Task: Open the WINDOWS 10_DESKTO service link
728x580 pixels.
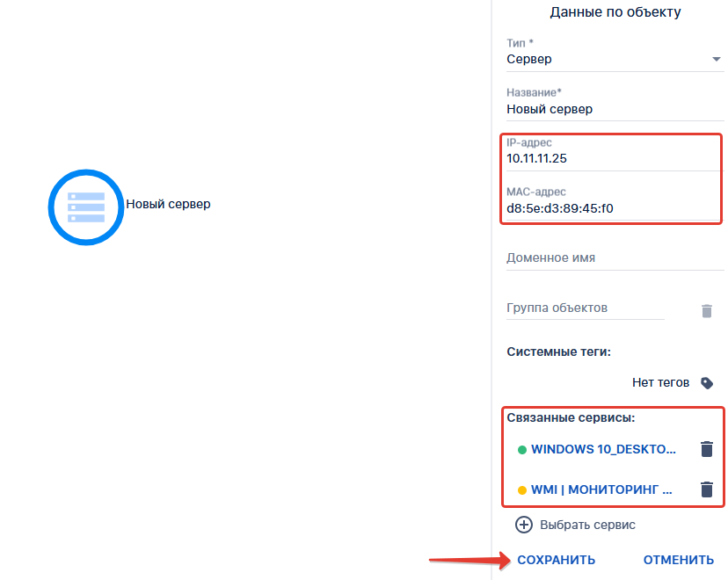Action: pyautogui.click(x=603, y=449)
